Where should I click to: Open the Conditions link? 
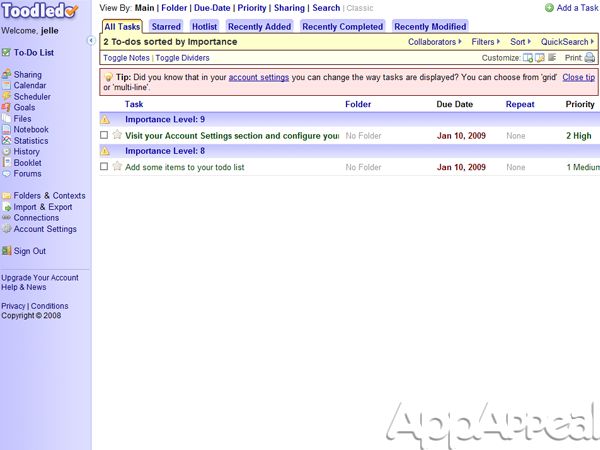pos(49,306)
